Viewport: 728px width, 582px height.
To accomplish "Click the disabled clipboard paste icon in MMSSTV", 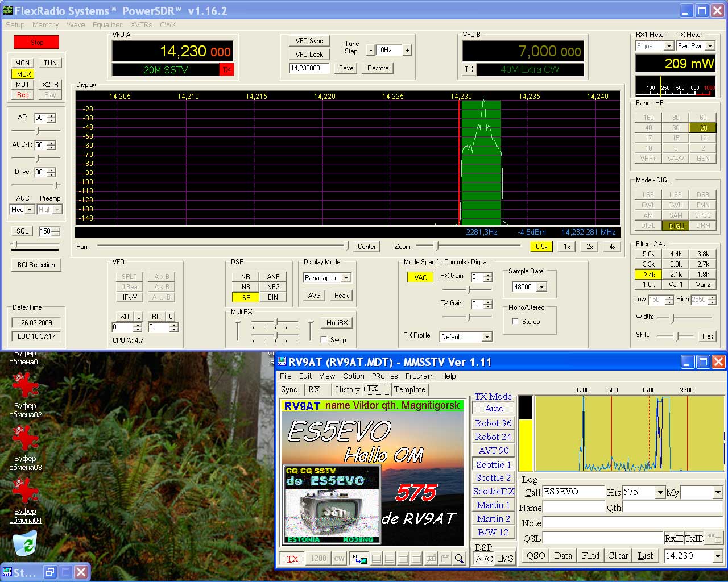I will (x=445, y=559).
